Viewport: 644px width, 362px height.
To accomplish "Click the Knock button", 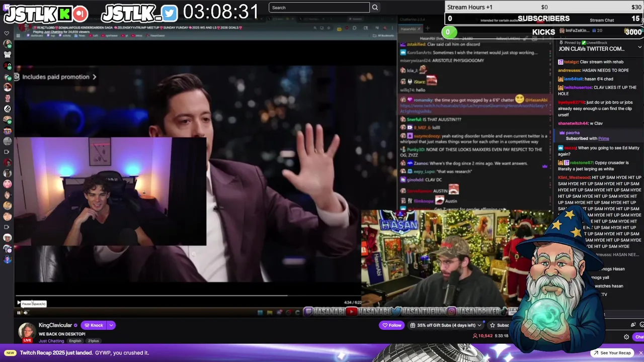I will coord(93,325).
